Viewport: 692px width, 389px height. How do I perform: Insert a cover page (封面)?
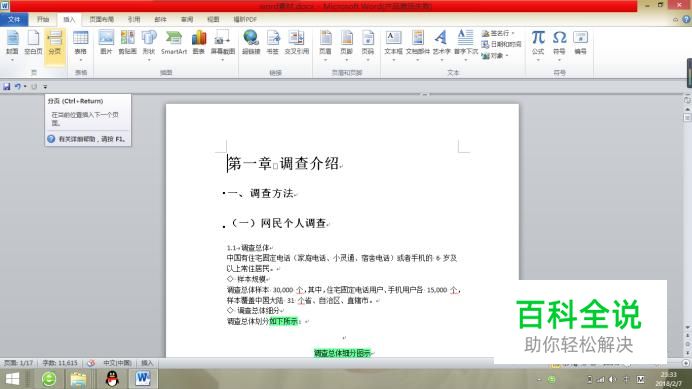pos(12,43)
